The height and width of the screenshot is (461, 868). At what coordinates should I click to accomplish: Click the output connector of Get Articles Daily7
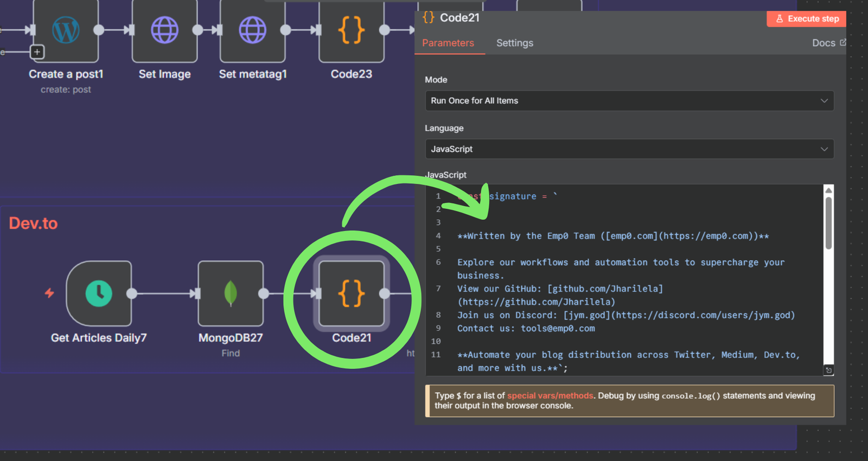pos(132,293)
